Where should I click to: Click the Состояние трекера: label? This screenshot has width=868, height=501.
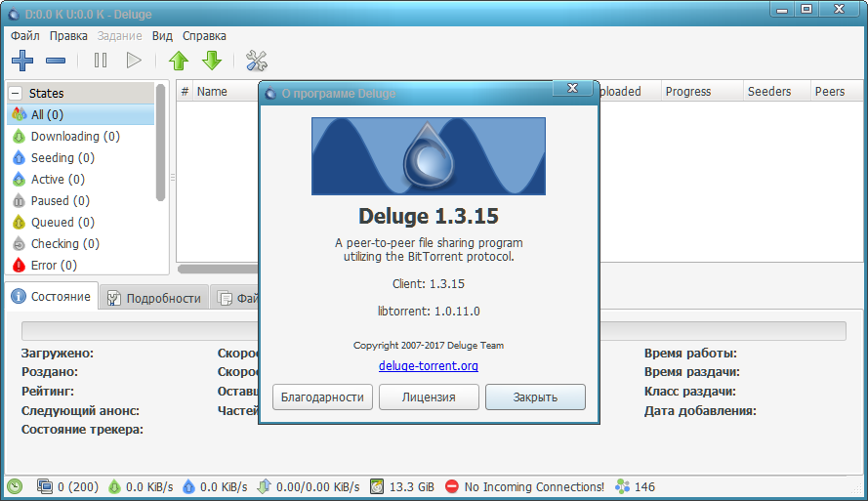[82, 430]
